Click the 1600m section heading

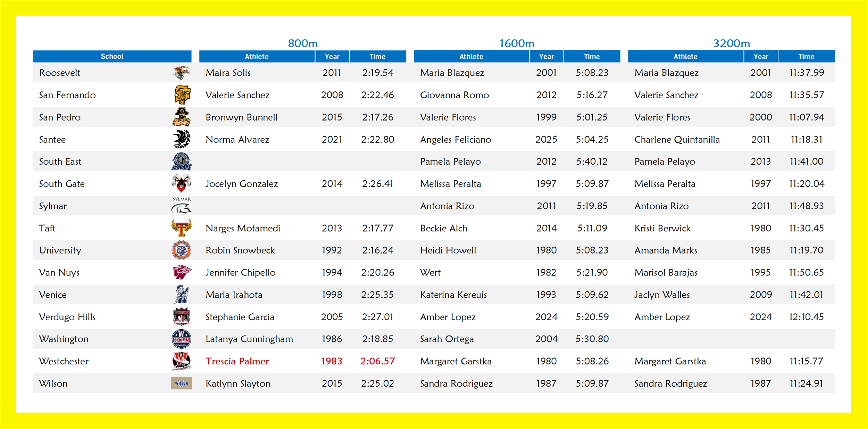pyautogui.click(x=517, y=43)
